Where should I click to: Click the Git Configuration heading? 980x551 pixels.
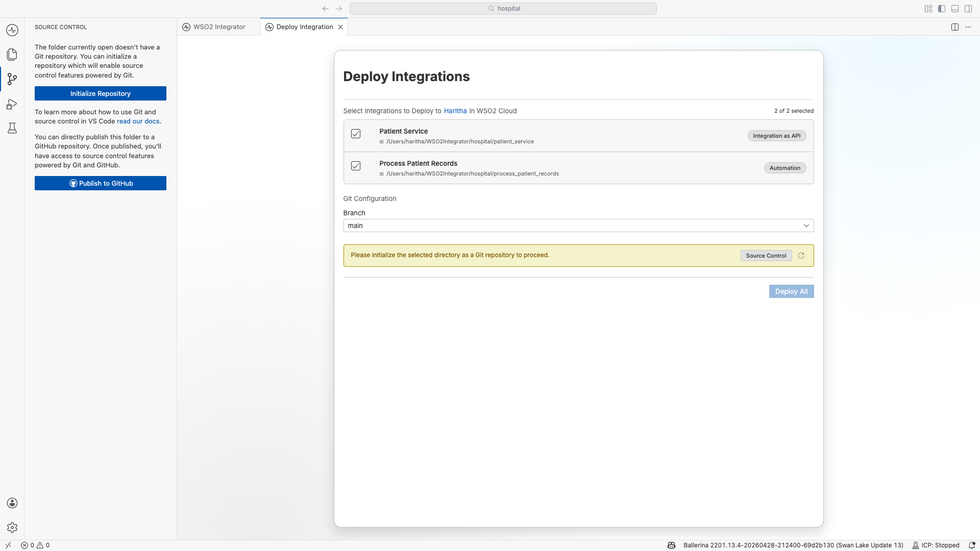click(x=370, y=198)
